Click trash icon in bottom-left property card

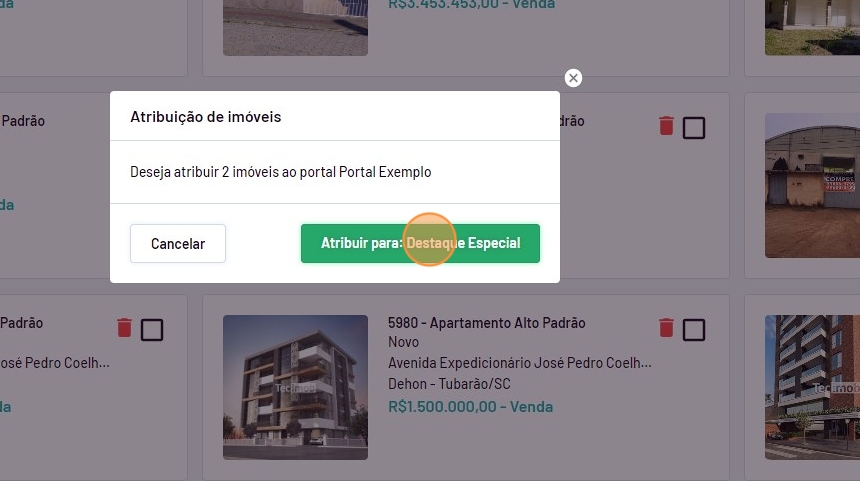click(124, 327)
